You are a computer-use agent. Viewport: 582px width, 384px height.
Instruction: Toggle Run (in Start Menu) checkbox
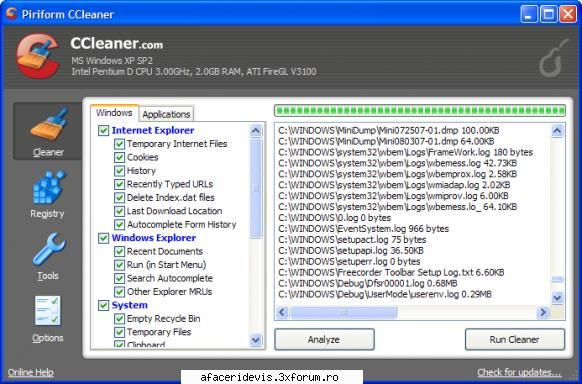[119, 265]
